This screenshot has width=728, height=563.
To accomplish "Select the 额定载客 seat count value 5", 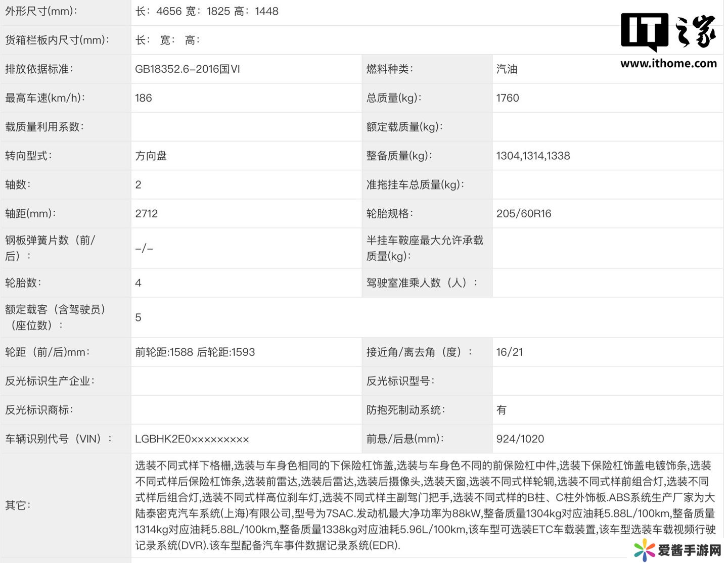I will (138, 317).
